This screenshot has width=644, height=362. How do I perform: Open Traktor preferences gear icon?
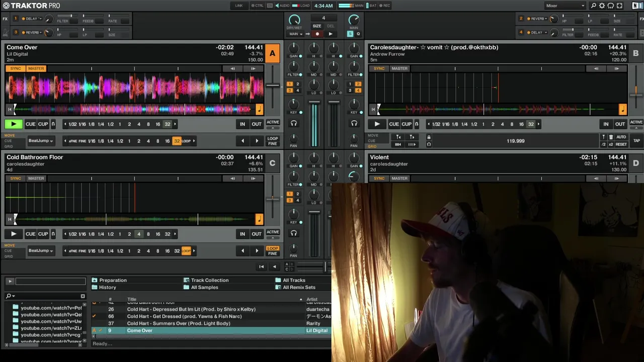602,6
